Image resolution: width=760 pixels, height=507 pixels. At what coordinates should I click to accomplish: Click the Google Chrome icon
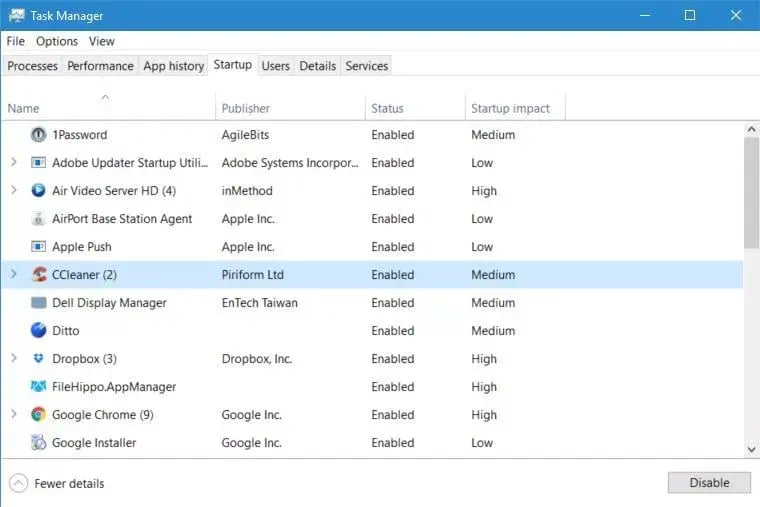click(39, 415)
